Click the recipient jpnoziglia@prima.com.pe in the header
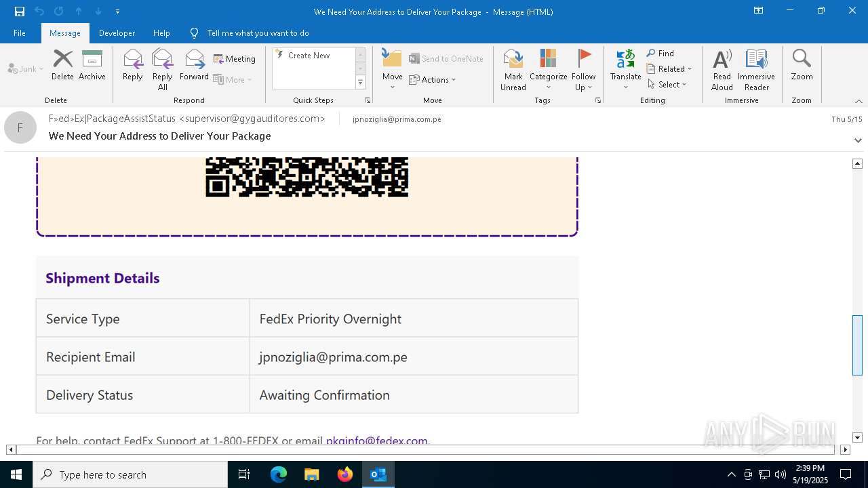 pyautogui.click(x=397, y=119)
